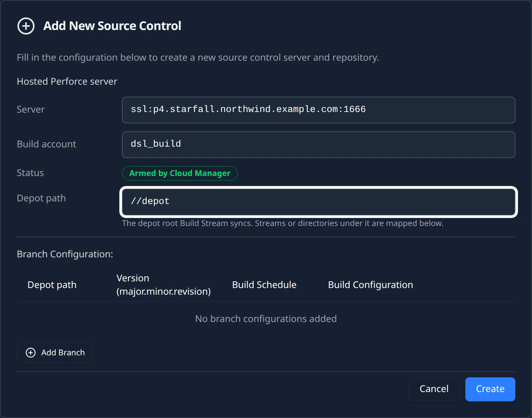The image size is (532, 418).
Task: Click the Branch Configuration: heading
Action: (x=65, y=254)
